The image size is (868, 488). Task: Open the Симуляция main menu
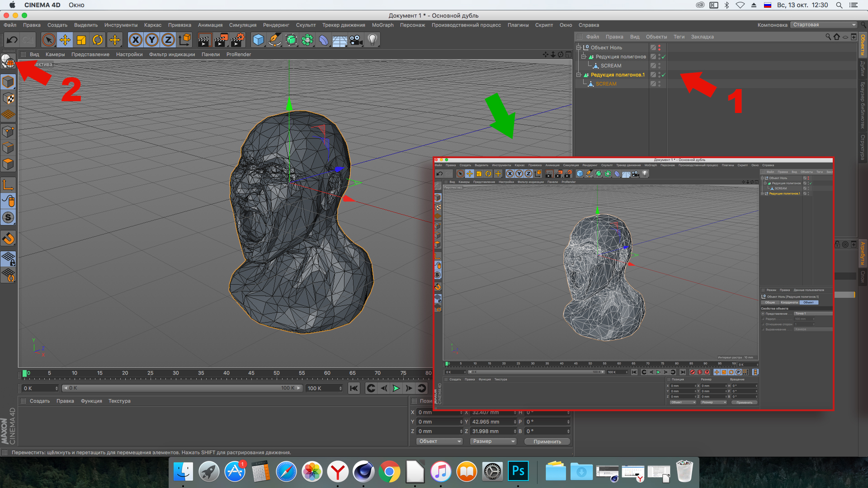click(243, 25)
